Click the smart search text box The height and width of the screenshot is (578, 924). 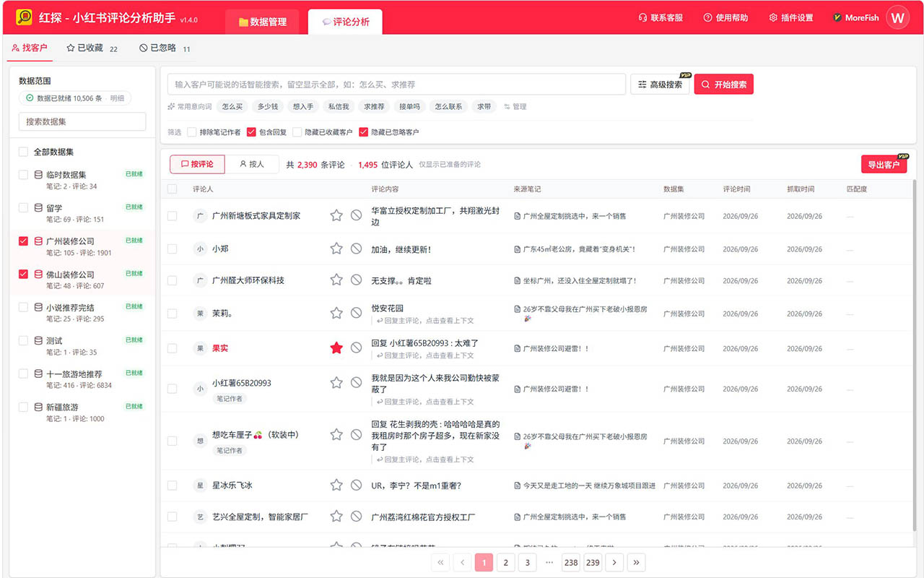(x=397, y=85)
